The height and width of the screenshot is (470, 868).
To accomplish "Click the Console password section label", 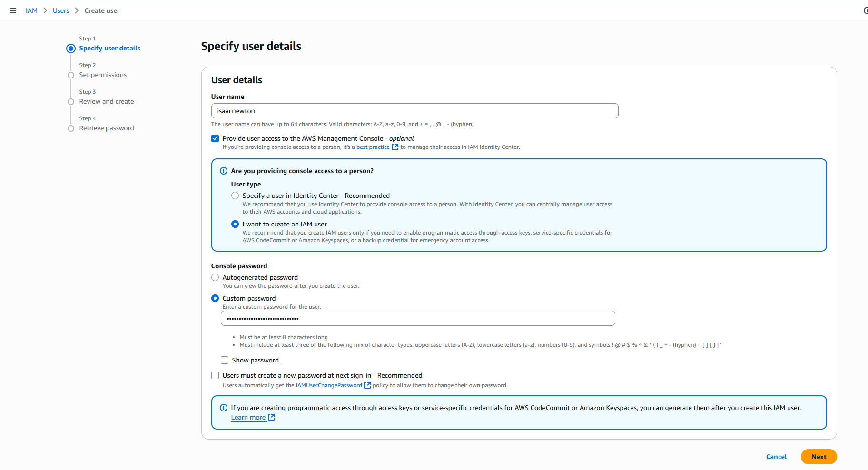I will tap(239, 266).
